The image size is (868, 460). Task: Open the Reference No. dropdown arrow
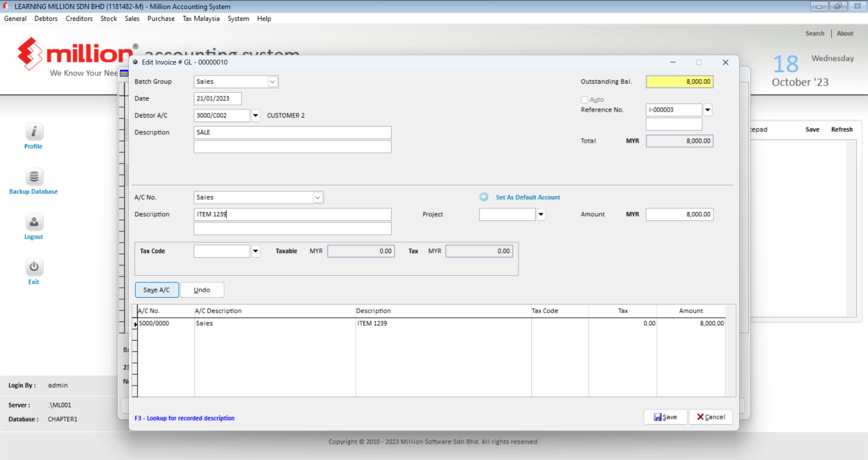click(x=708, y=110)
